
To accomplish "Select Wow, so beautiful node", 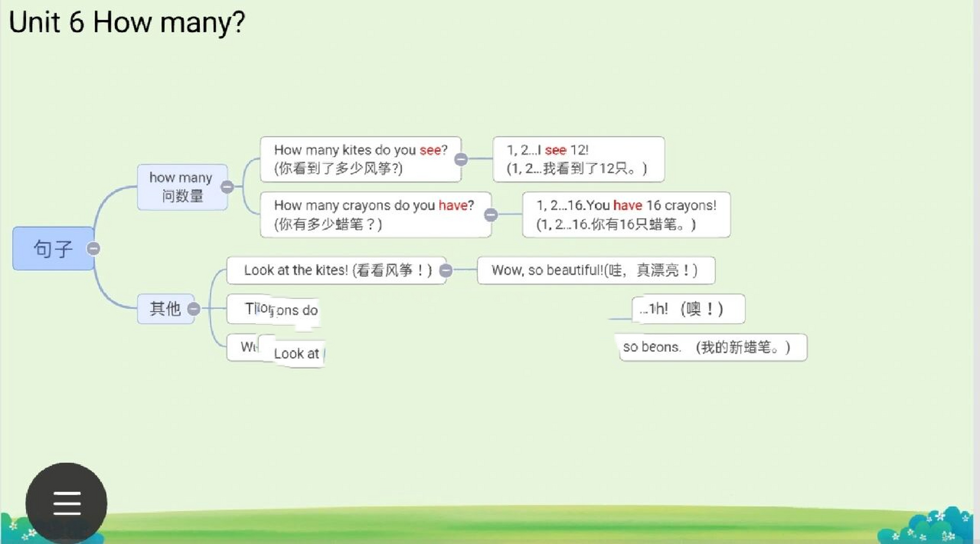I will click(596, 270).
